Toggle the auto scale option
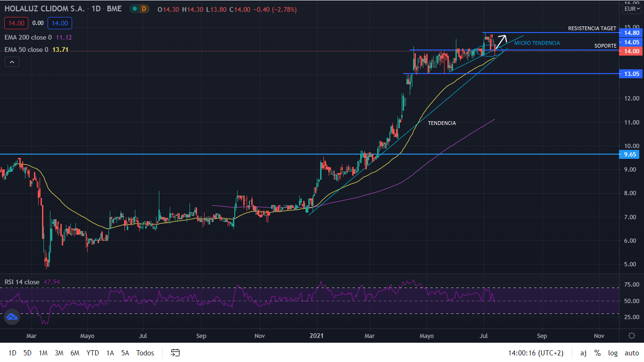 click(631, 353)
